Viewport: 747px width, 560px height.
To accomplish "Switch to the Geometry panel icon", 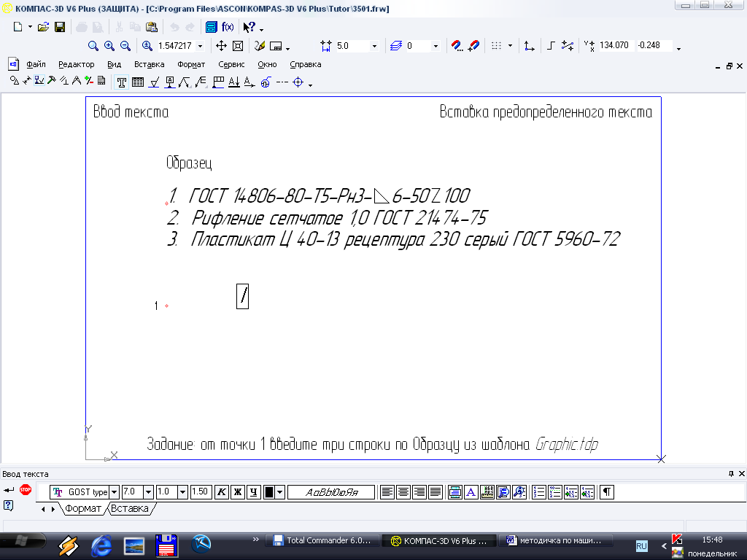I will pos(15,80).
